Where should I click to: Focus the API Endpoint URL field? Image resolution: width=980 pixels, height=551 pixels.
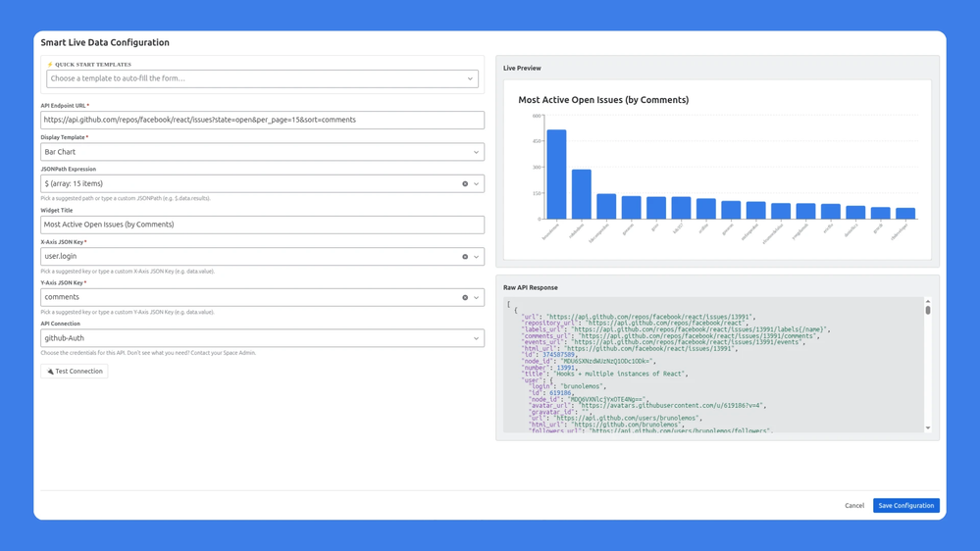click(263, 120)
